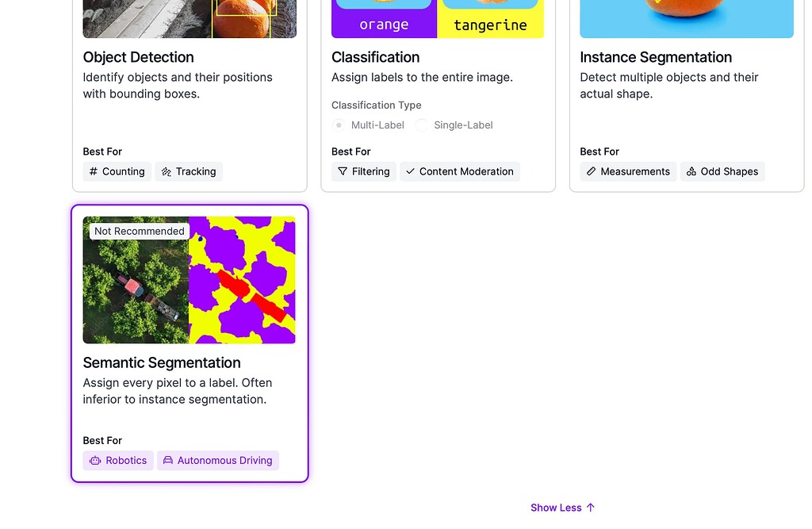The height and width of the screenshot is (529, 812).
Task: Select the Multi-Label classification type
Action: tap(338, 125)
